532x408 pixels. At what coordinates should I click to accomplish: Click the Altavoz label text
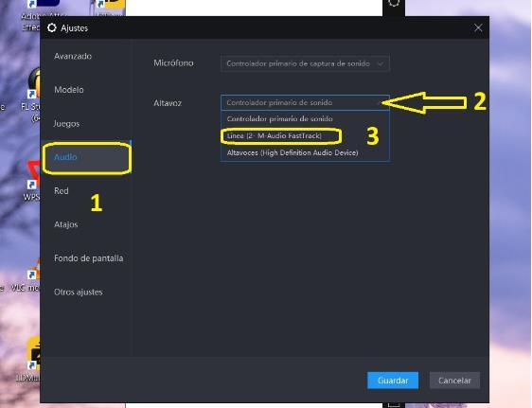pyautogui.click(x=168, y=103)
